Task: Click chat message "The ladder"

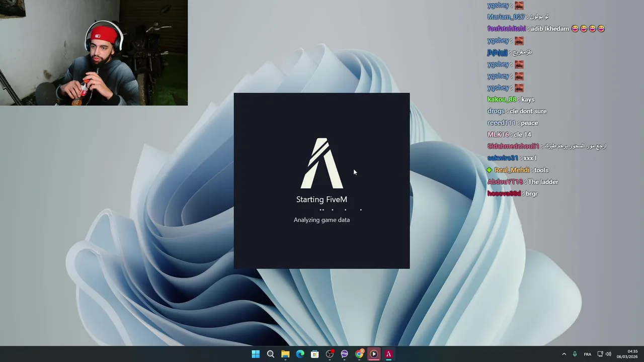Action: point(543,182)
